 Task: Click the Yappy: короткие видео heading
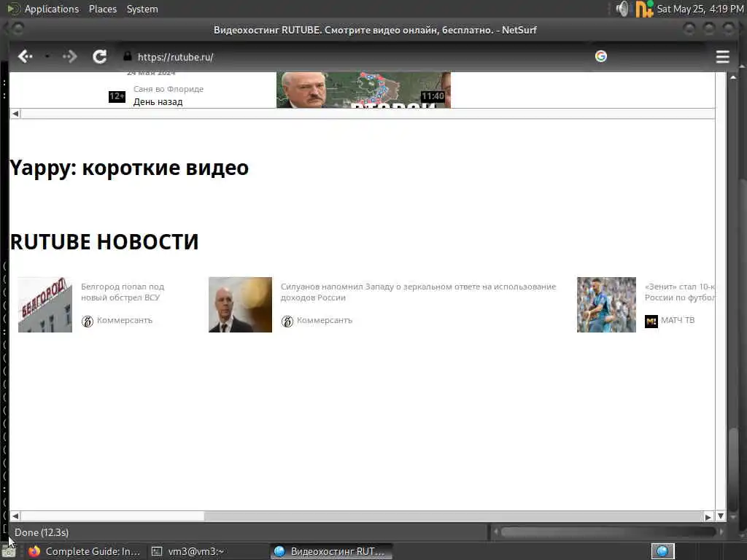[x=129, y=168]
